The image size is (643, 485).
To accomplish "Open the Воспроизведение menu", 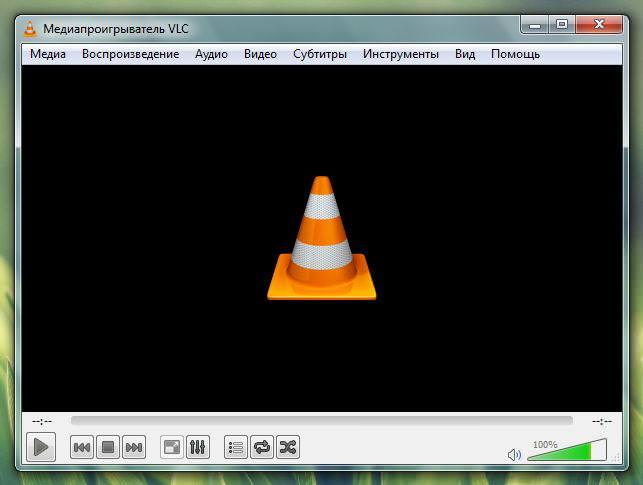I will coord(130,54).
